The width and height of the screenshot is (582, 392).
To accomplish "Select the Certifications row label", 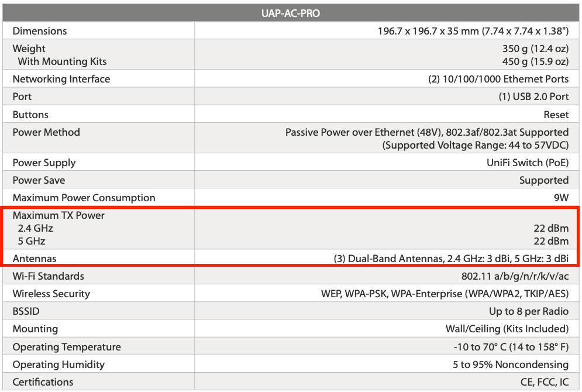I will [43, 382].
